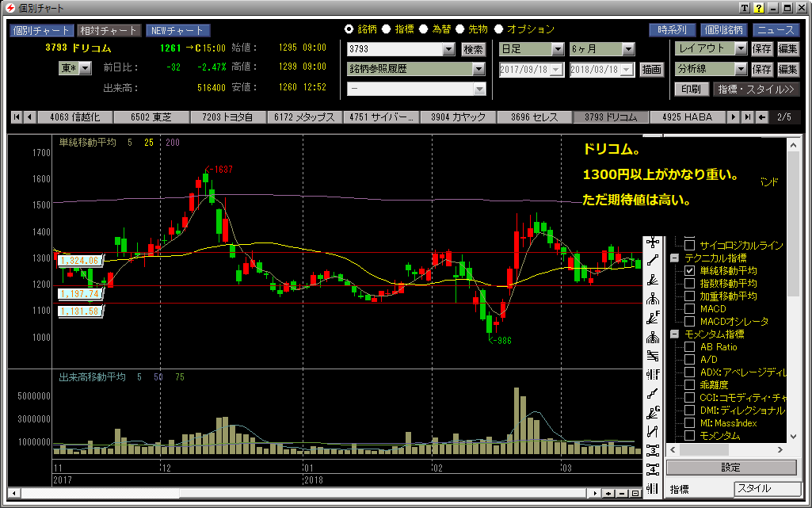Screen dimensions: 812x508
Task: Uncheck the 単純移動平均 checkbox
Action: tap(689, 270)
